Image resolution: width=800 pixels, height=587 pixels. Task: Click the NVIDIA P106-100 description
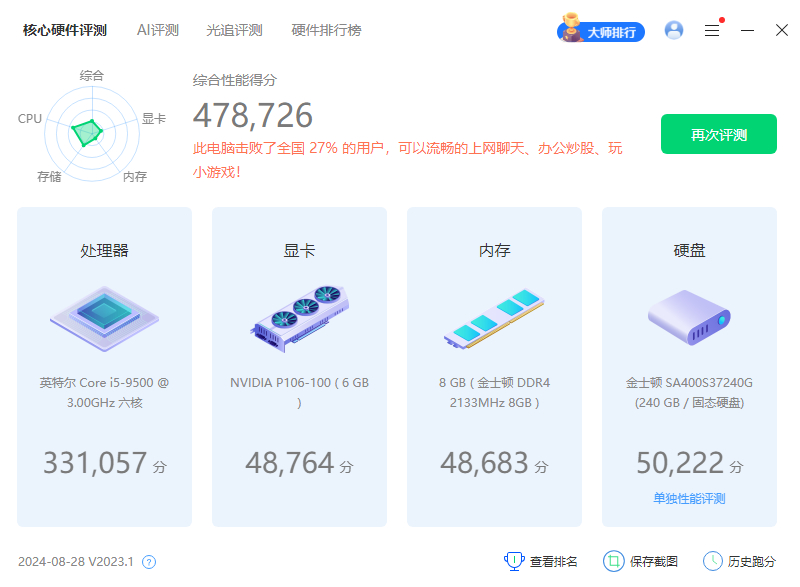pos(299,392)
